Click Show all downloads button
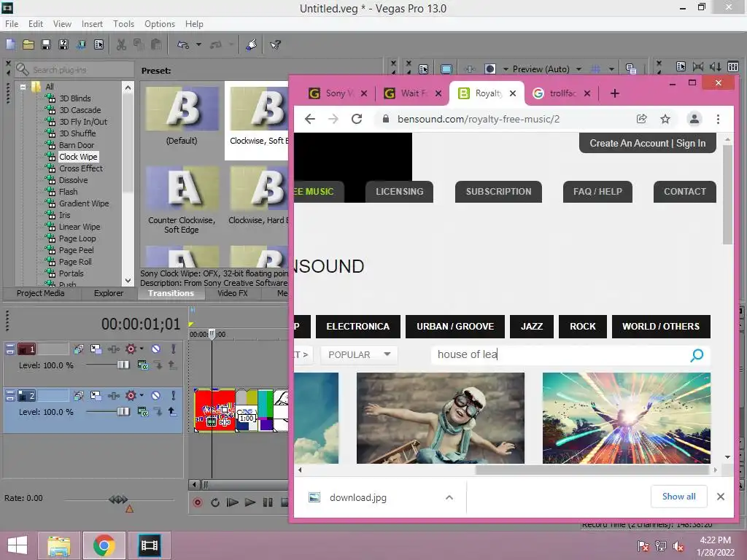This screenshot has height=560, width=747. coord(679,497)
